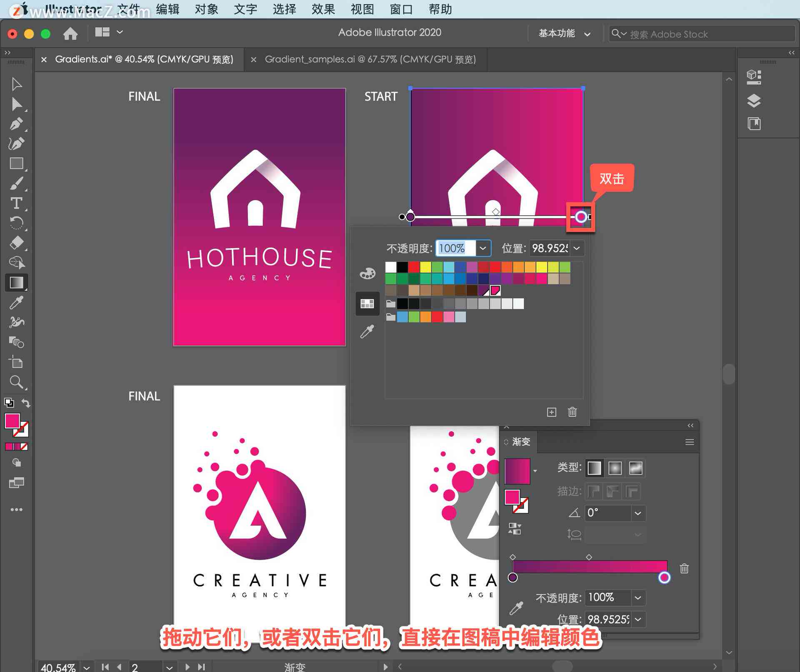Show color mixer in popup

[367, 274]
